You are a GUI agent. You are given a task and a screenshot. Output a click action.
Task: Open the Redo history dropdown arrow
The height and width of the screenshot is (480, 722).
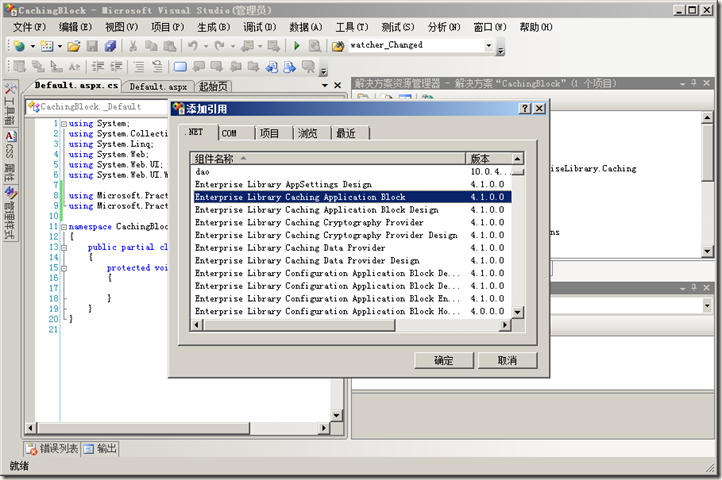tap(233, 46)
